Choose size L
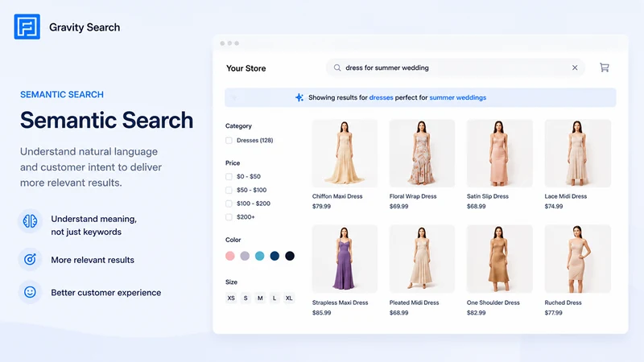Image resolution: width=644 pixels, height=362 pixels. coord(275,298)
